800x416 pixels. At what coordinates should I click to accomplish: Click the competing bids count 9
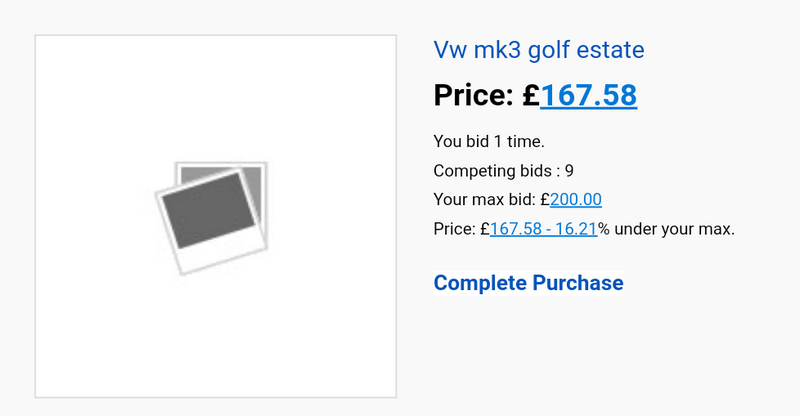[x=568, y=171]
